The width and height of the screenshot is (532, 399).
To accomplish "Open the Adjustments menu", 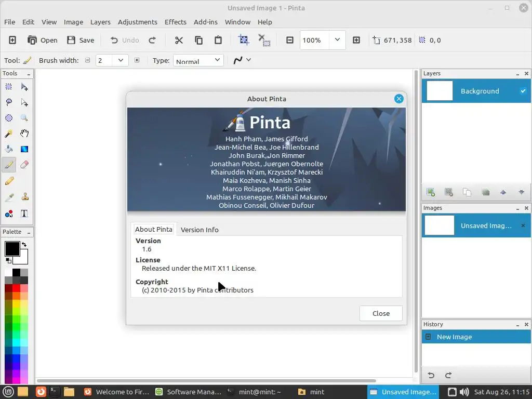I will tap(137, 22).
